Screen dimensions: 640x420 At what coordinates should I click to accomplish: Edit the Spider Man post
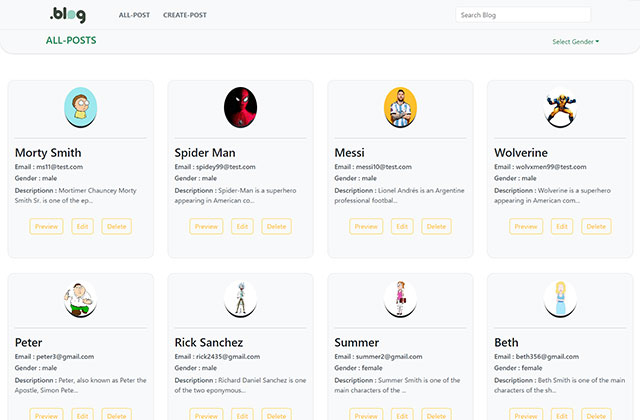pos(242,227)
